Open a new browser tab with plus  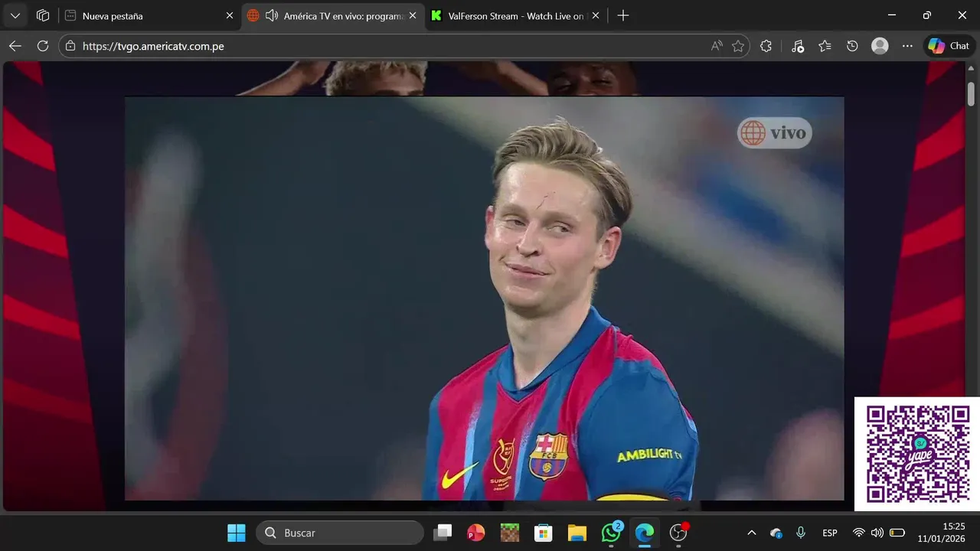pos(623,15)
